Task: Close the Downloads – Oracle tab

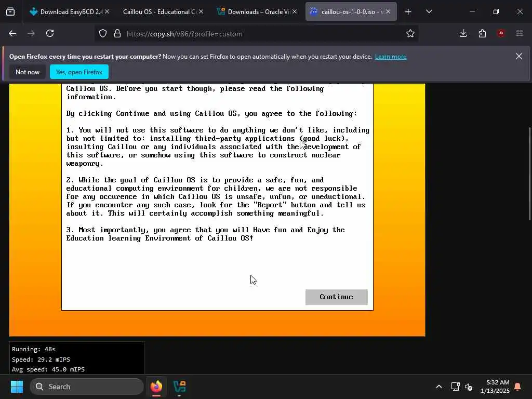Action: click(x=295, y=11)
